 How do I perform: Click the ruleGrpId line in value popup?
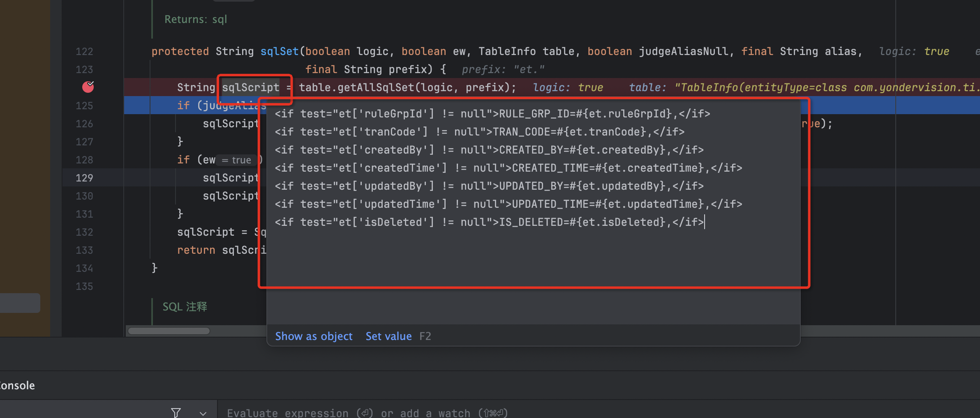(x=492, y=114)
